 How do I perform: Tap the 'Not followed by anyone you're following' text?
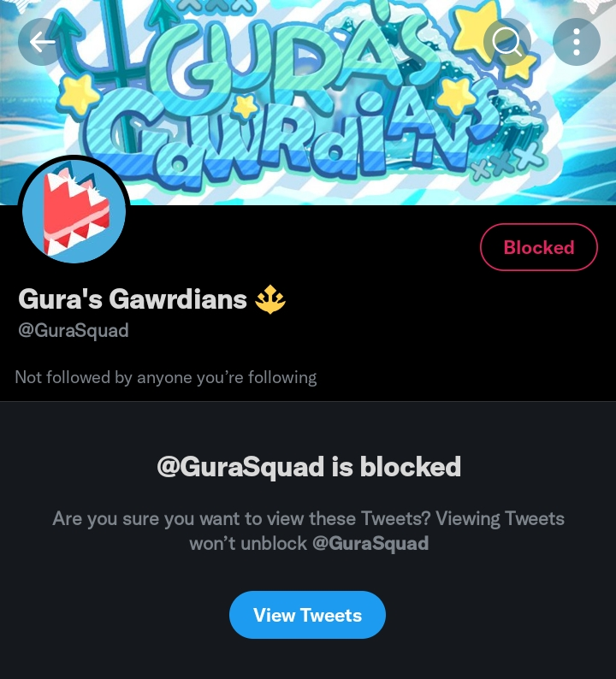pos(165,378)
